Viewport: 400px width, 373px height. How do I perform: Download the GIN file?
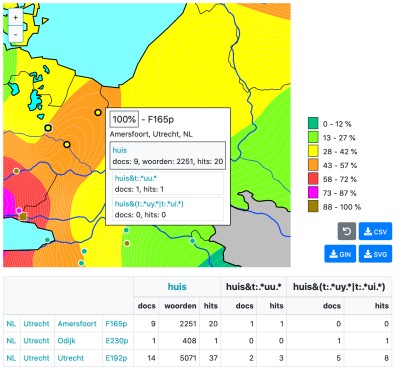tap(340, 254)
